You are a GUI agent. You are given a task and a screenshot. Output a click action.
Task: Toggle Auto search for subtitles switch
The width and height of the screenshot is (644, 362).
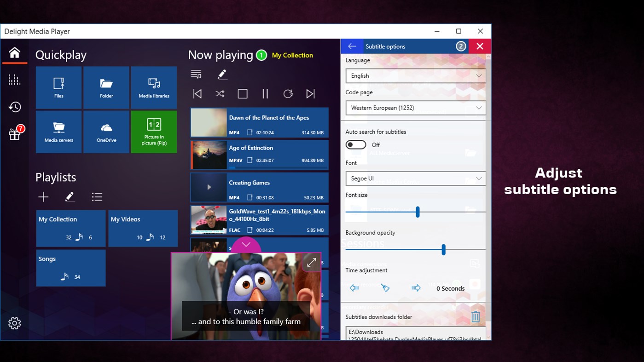(355, 144)
